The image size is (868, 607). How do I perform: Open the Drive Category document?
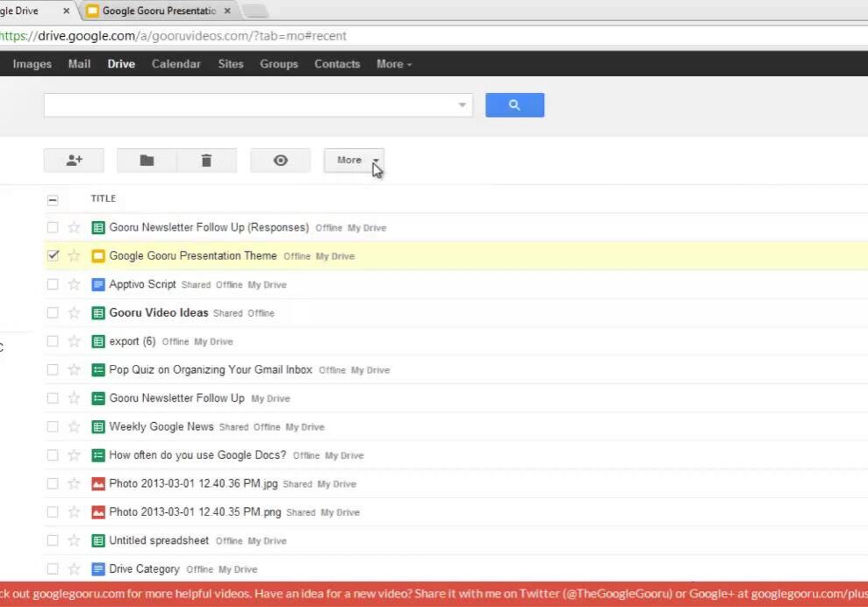[x=144, y=568]
